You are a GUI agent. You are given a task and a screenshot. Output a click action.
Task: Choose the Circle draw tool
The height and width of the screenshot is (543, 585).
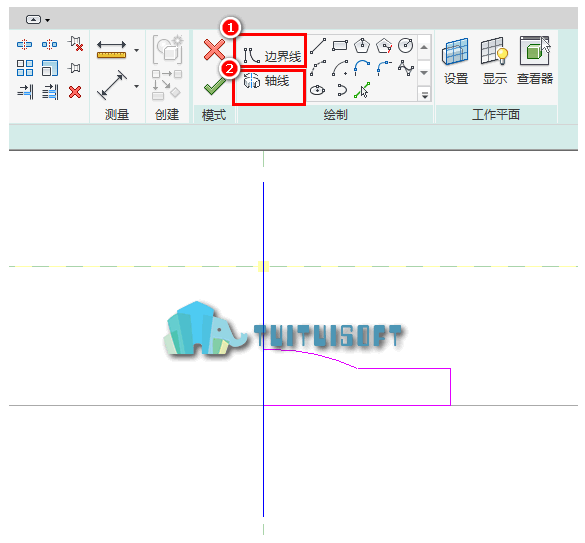click(406, 46)
